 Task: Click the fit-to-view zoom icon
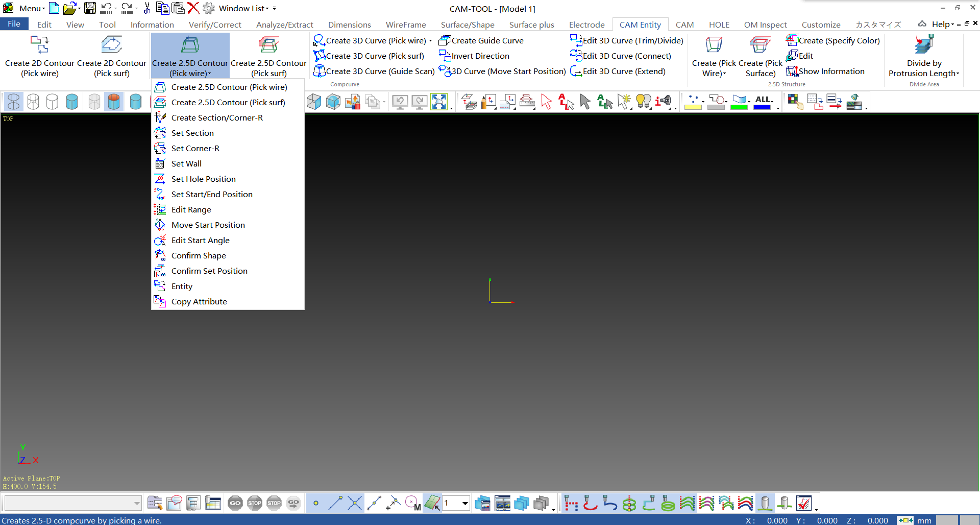pos(439,102)
